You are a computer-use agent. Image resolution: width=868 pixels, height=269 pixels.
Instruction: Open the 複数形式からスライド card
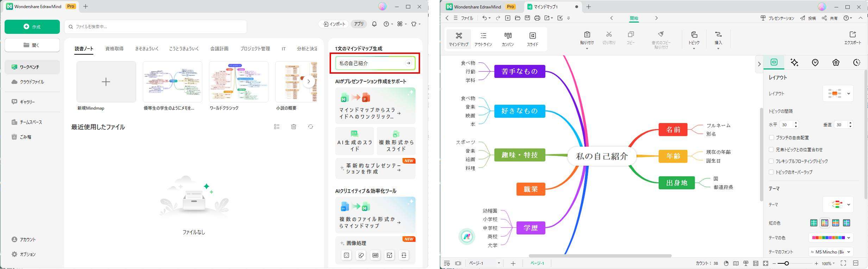396,141
